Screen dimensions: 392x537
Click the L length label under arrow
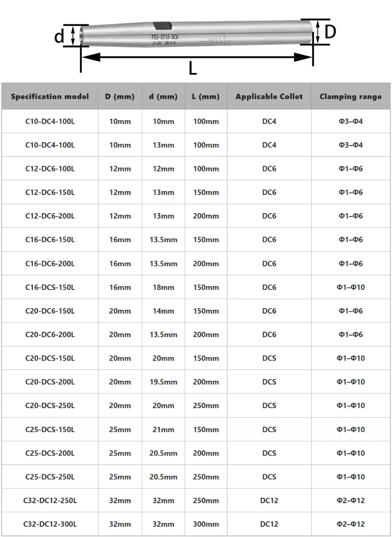pyautogui.click(x=193, y=68)
